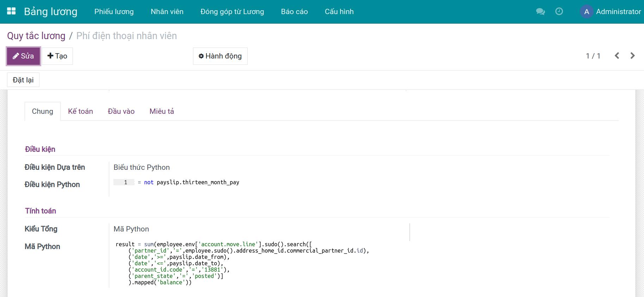Open the Báo cáo menu
644x297 pixels.
294,12
